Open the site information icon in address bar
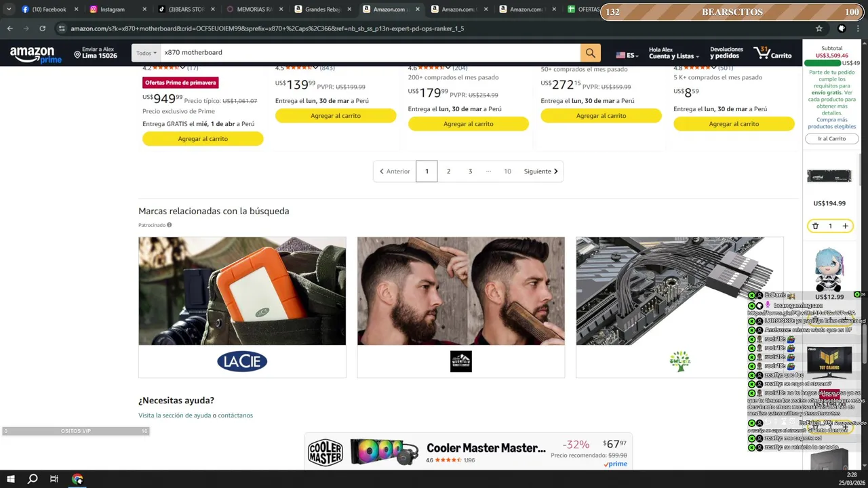 click(x=62, y=28)
